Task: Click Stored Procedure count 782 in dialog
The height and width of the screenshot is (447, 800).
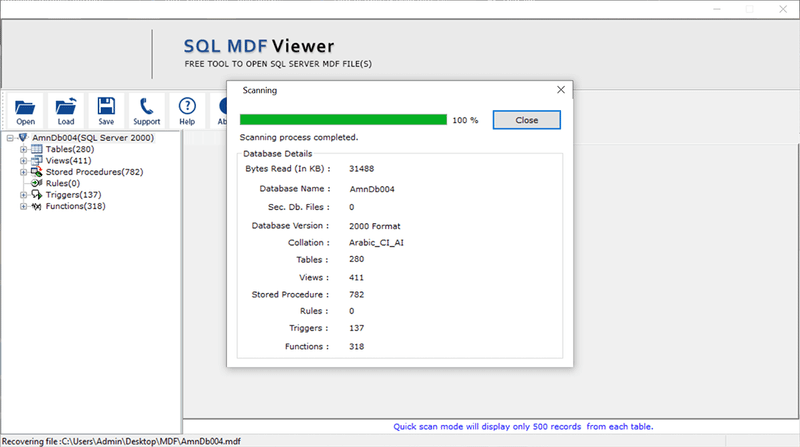Action: (x=357, y=294)
